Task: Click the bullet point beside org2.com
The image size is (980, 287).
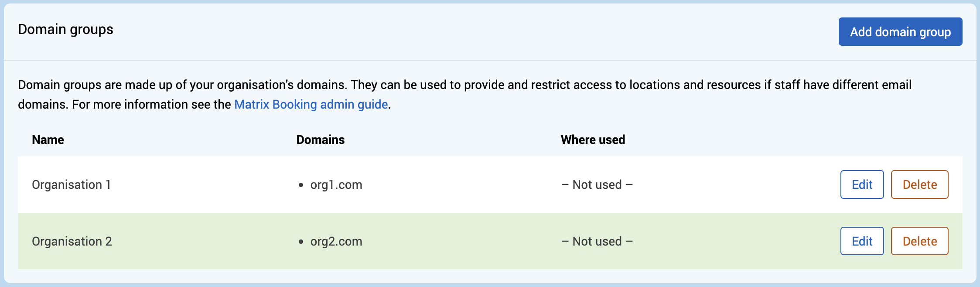Action: 301,242
